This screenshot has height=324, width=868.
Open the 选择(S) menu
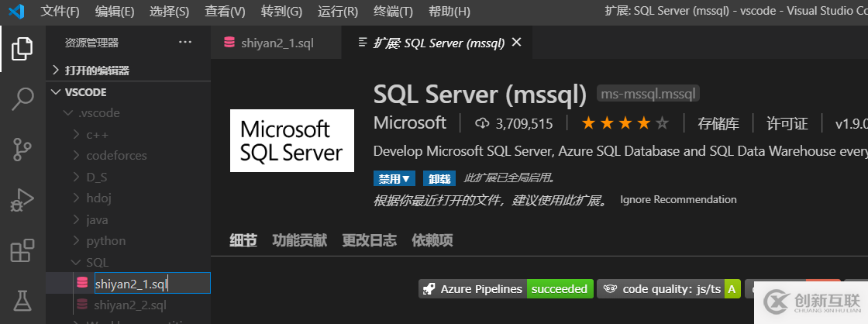(x=170, y=12)
